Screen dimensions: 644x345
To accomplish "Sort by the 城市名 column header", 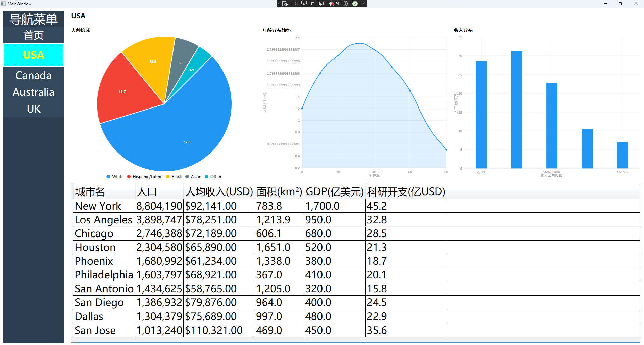I will [104, 191].
